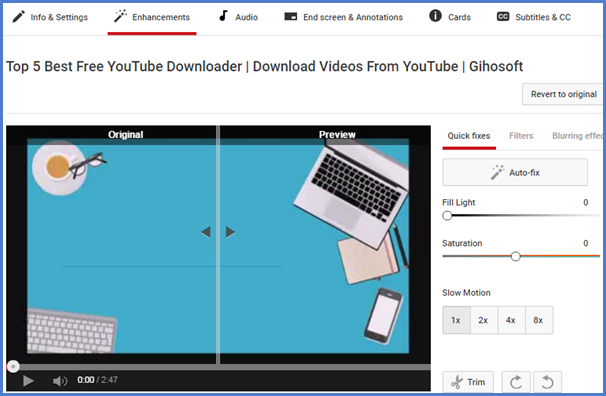Mute the video volume icon
The image size is (606, 396).
(x=60, y=381)
